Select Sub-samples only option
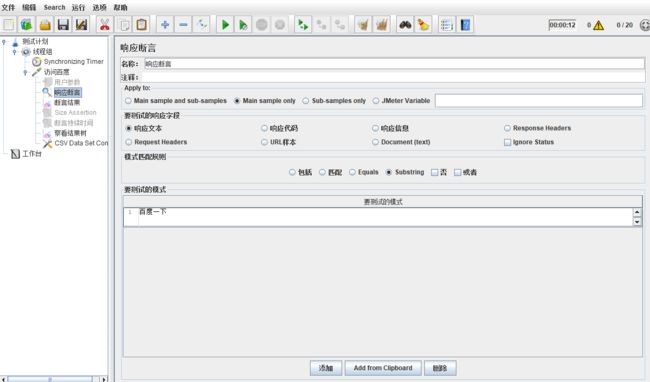Viewport: 650px width, 382px height. coord(306,101)
